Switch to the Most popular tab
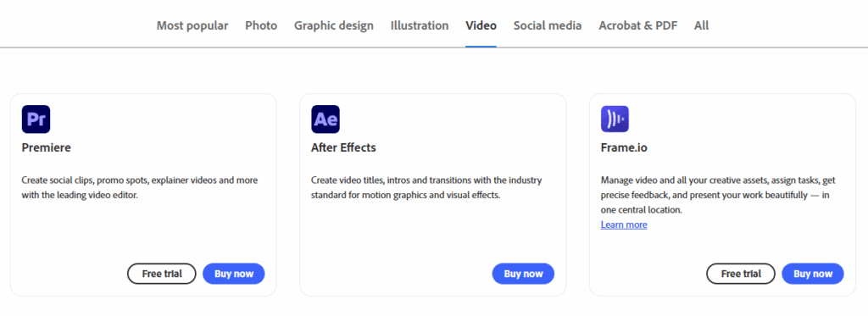Viewport: 868px width, 316px height. coord(192,25)
